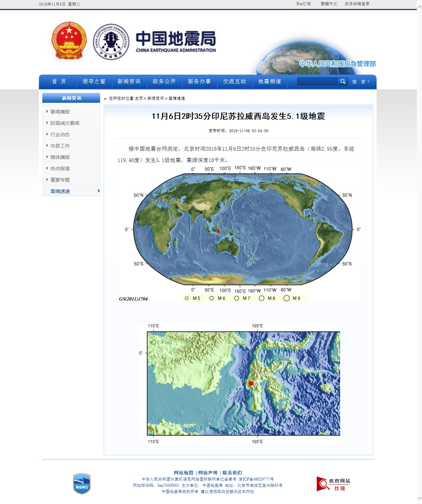Open the 首页 navigation menu item

(58, 82)
